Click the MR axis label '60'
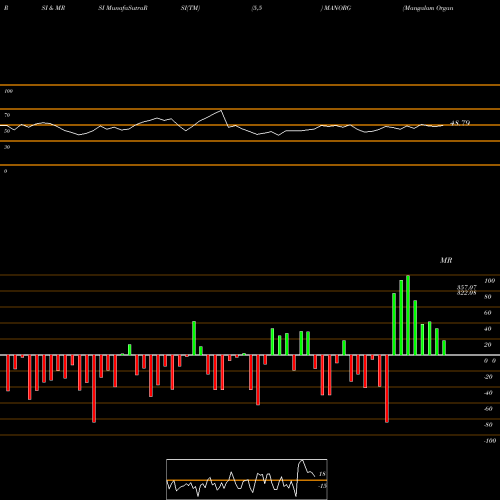Screen dimensions: 500x500 tap(487, 313)
